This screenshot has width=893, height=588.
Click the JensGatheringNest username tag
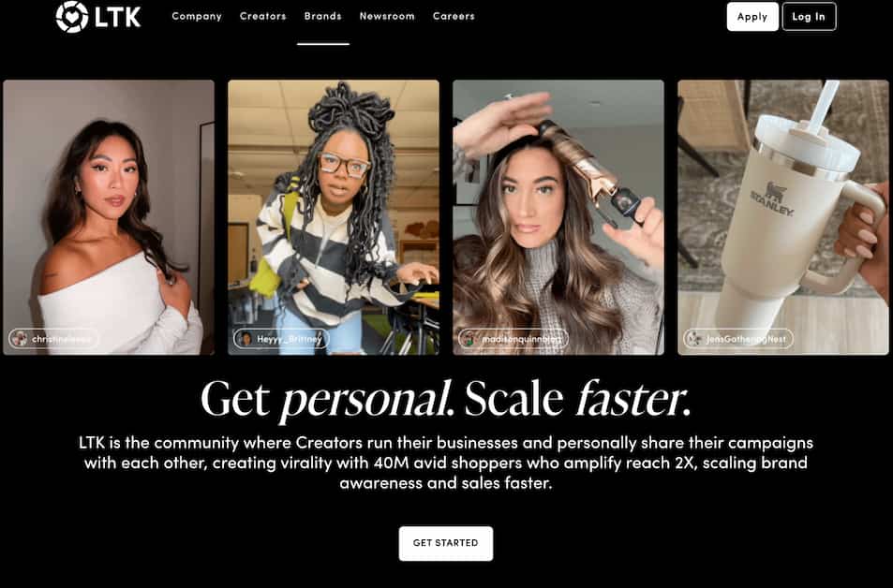tap(738, 339)
